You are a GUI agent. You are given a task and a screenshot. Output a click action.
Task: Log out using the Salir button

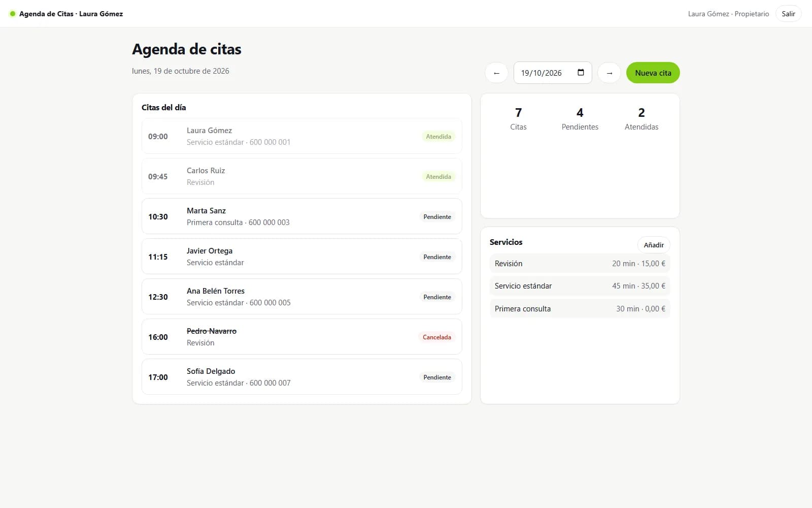point(788,14)
